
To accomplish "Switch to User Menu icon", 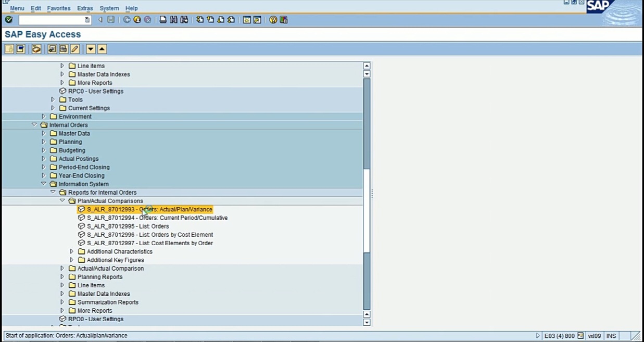I will coord(9,49).
